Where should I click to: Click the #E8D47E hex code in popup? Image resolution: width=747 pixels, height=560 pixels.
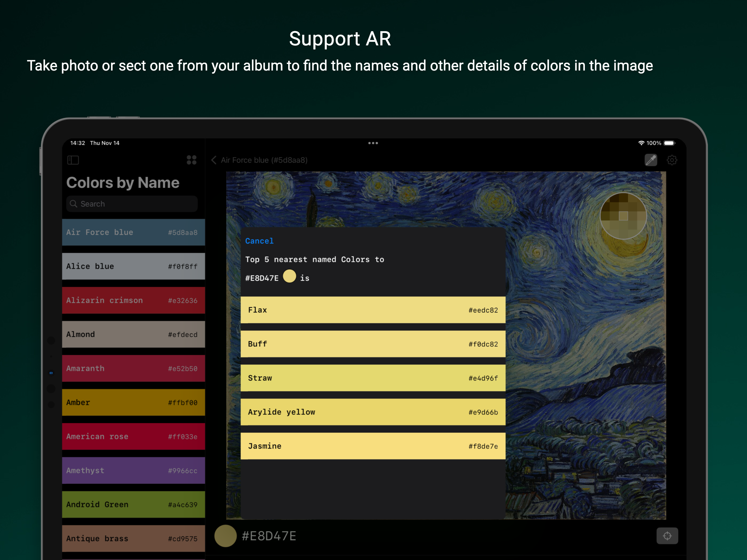pyautogui.click(x=262, y=278)
